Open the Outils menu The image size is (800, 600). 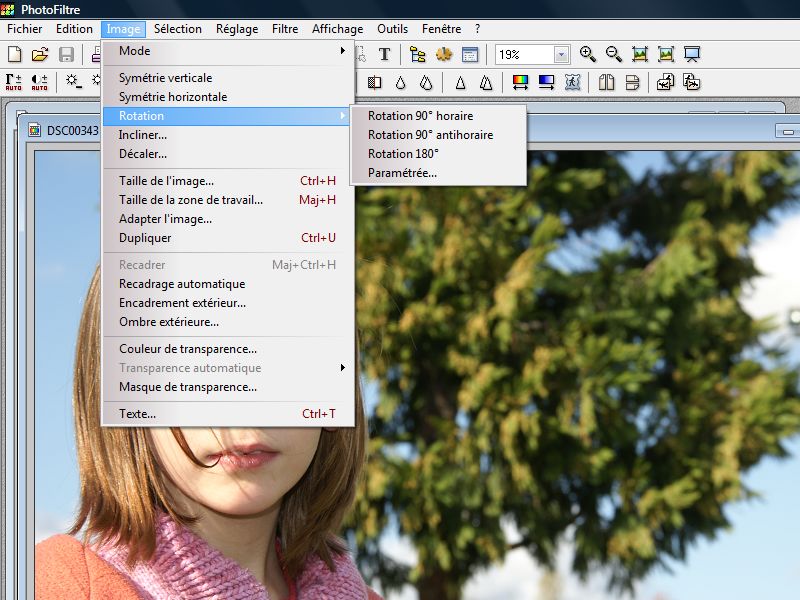pos(392,29)
